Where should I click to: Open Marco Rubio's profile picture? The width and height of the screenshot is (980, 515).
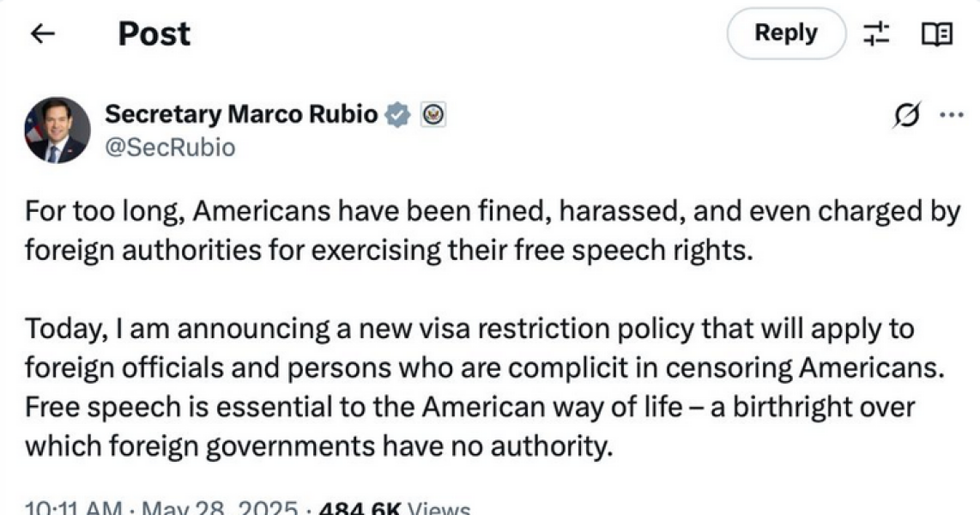pyautogui.click(x=57, y=130)
